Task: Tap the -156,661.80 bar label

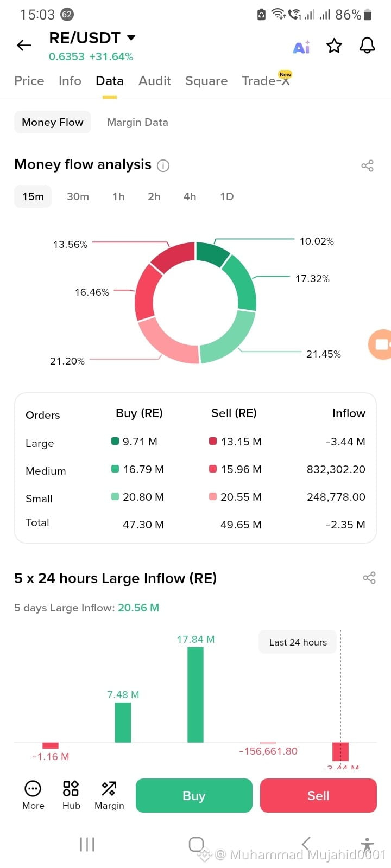Action: pos(268,751)
